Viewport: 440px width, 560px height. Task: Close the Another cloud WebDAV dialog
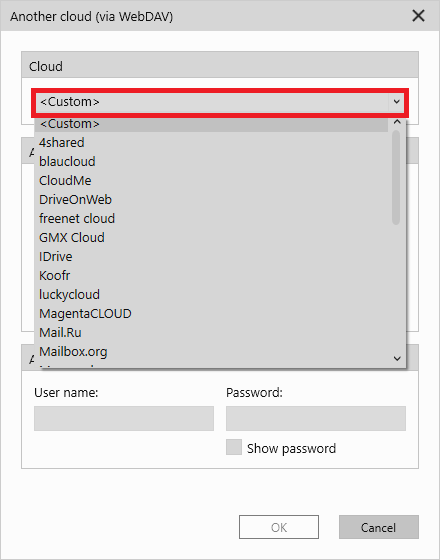click(418, 16)
